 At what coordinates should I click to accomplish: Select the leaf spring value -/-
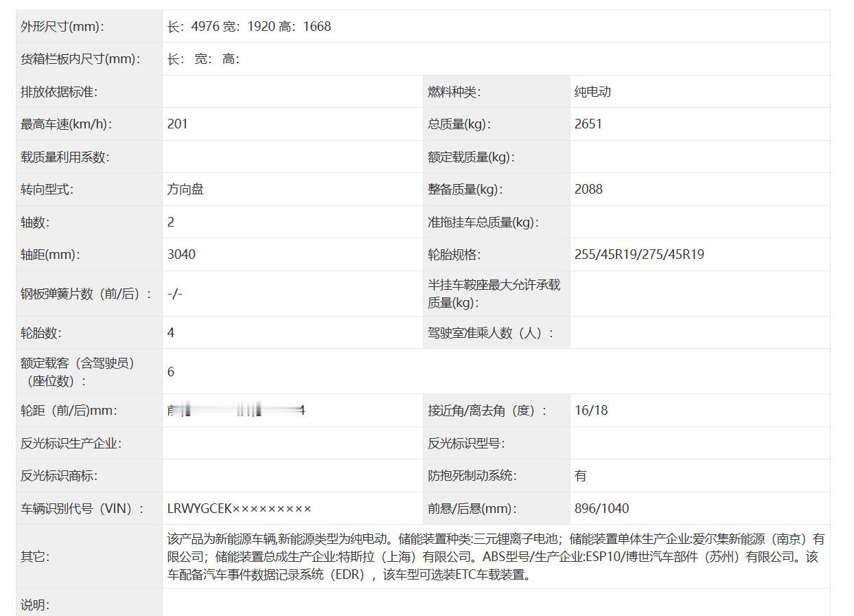175,294
